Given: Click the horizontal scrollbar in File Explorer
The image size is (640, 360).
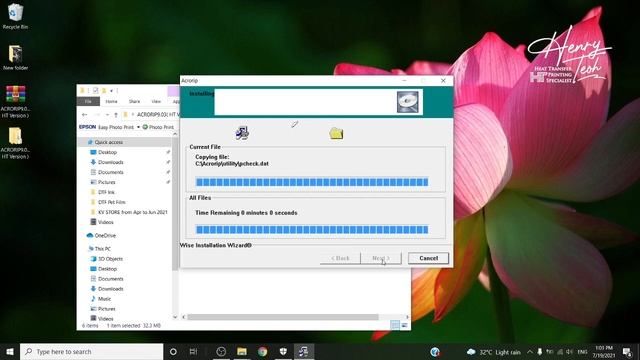Looking at the screenshot, I should click(283, 317).
